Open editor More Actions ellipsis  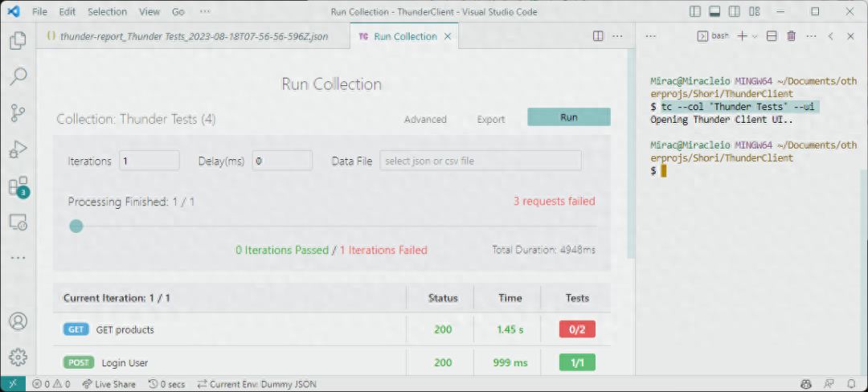[x=617, y=36]
